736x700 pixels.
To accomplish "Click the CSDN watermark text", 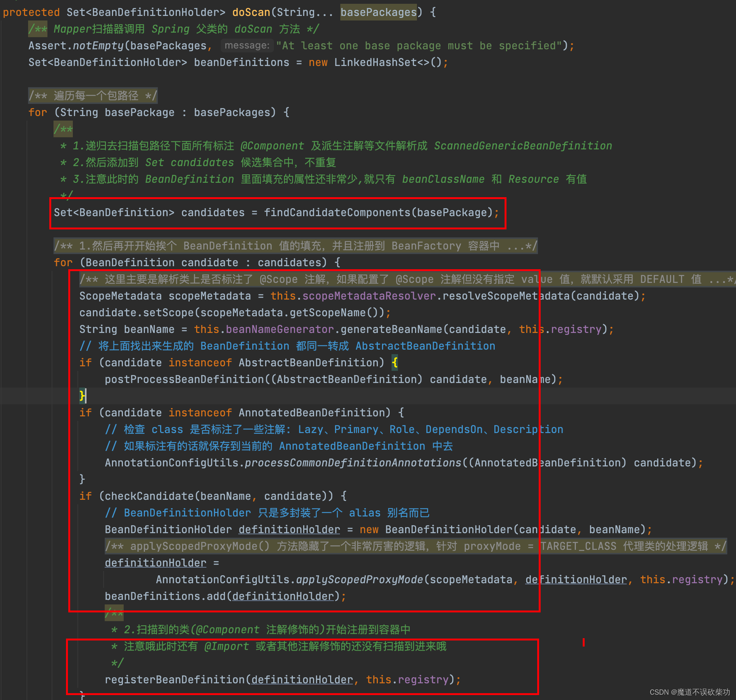I will [689, 692].
